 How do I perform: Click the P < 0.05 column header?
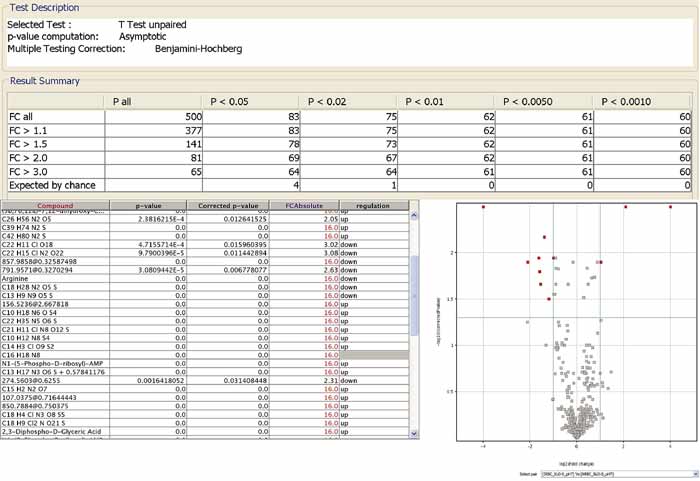(x=251, y=101)
